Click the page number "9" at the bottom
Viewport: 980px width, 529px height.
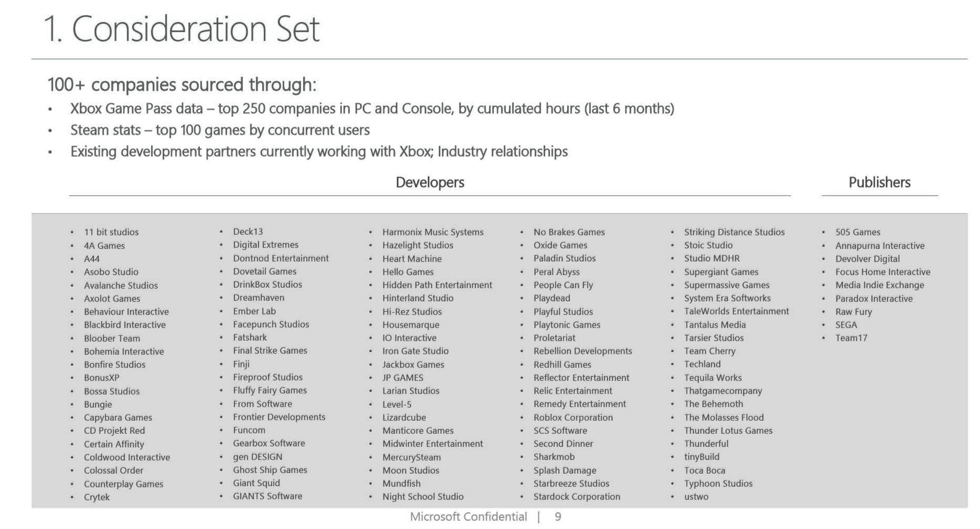click(557, 517)
